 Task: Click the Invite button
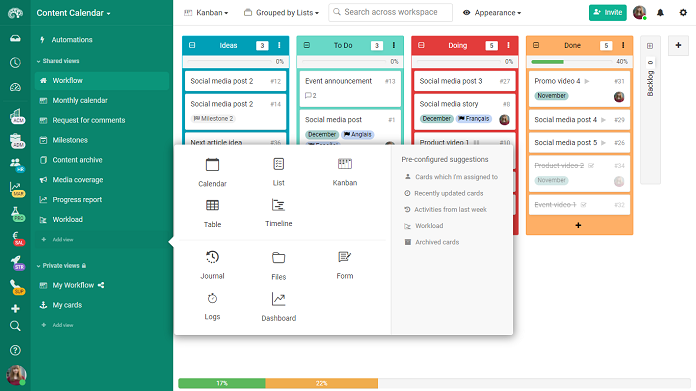pyautogui.click(x=607, y=12)
